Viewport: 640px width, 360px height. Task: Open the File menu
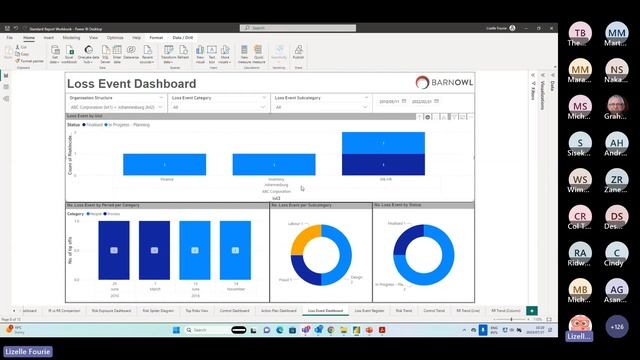9,38
